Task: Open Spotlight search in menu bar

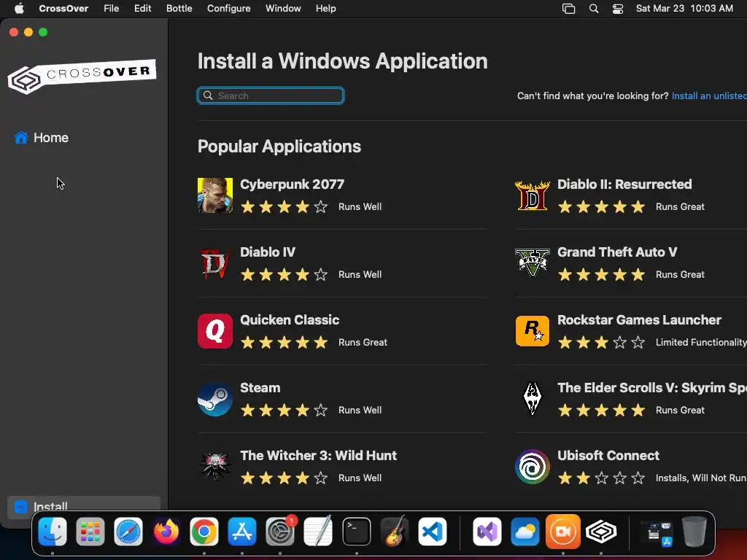Action: point(594,9)
